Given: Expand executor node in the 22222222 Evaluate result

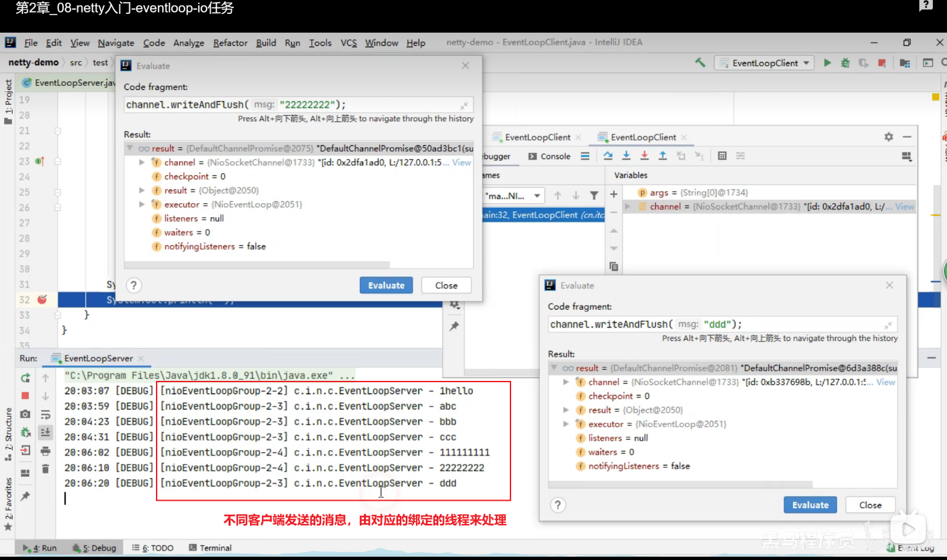Looking at the screenshot, I should tap(141, 204).
